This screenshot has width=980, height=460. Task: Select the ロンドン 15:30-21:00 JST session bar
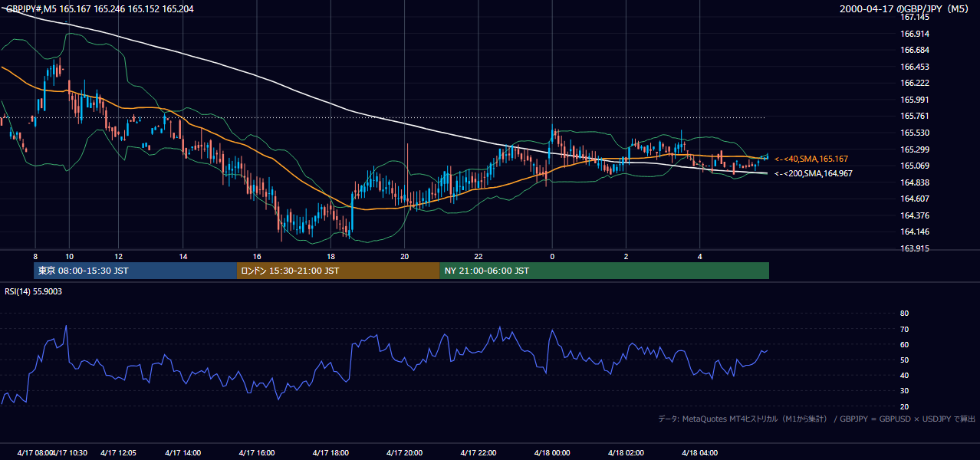[x=338, y=271]
